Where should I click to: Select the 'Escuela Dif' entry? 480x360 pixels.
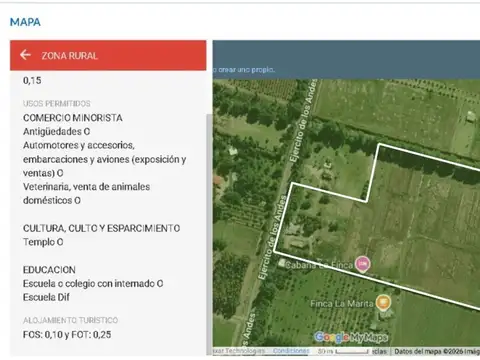coord(46,297)
